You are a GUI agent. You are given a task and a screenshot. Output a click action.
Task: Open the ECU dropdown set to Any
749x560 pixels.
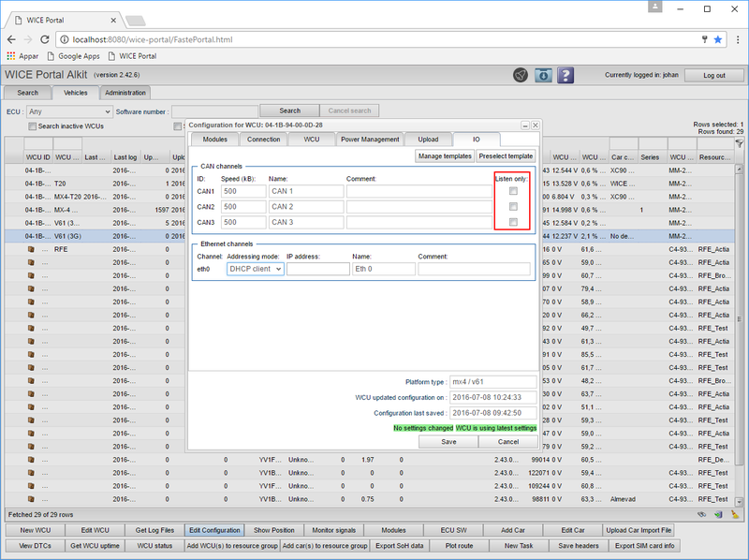coord(69,111)
